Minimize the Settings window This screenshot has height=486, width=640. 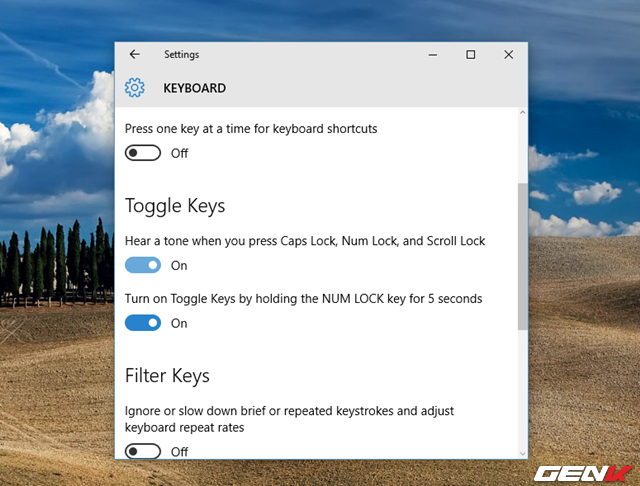tap(433, 55)
